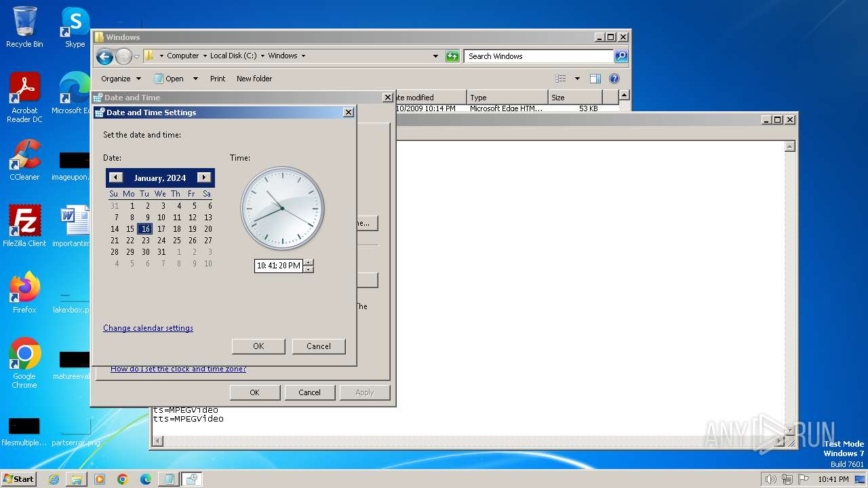The width and height of the screenshot is (868, 488).
Task: Click the analog clock face
Action: point(282,209)
